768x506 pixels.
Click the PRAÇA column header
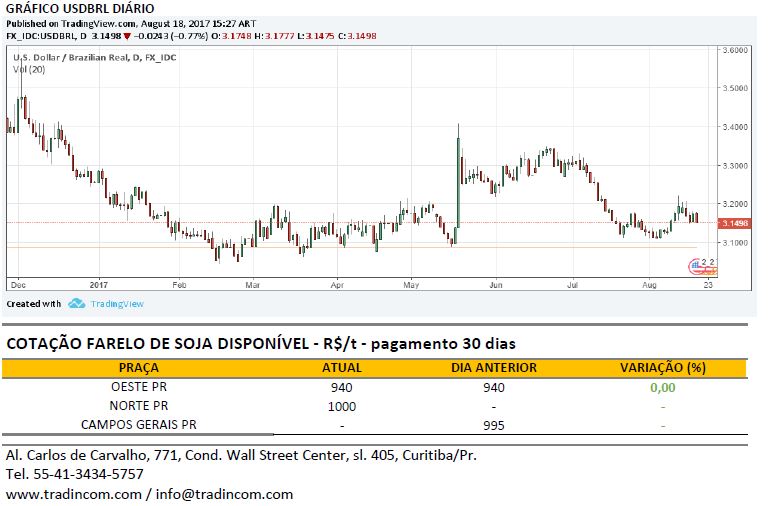point(138,368)
